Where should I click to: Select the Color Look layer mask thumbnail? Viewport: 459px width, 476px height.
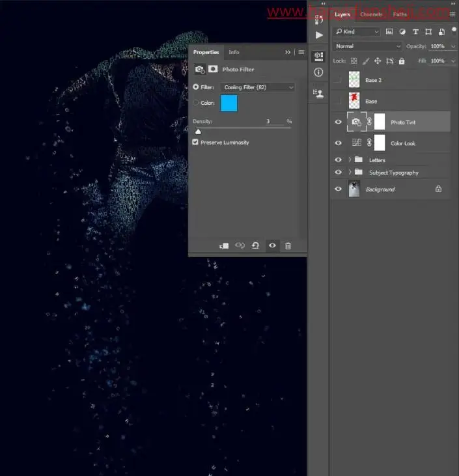380,143
